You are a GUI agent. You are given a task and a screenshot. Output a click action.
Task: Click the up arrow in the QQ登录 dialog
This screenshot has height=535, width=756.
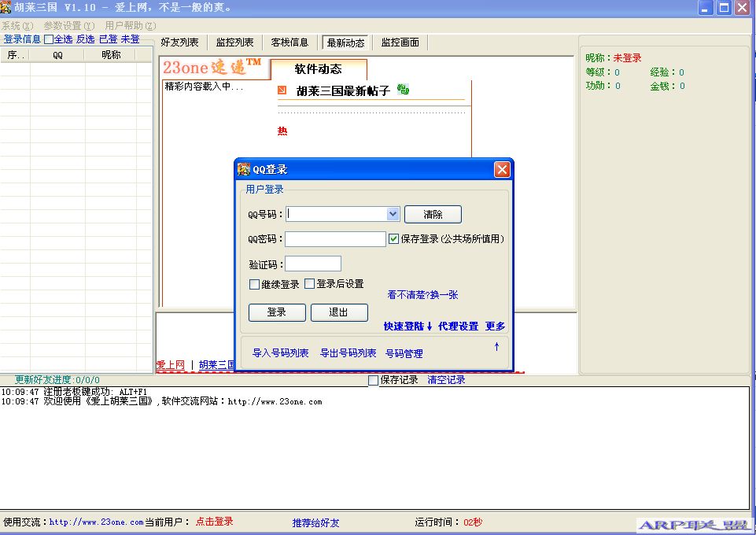point(496,347)
